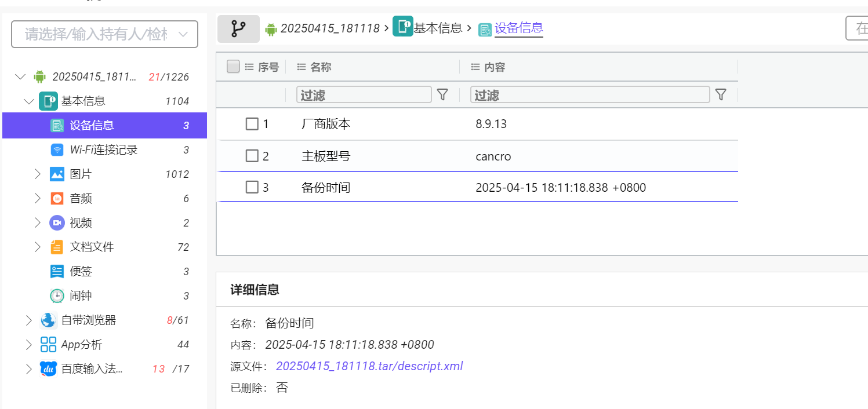Screen dimensions: 868x409
Task: Click the 自带浏览器 browser icon
Action: pos(48,320)
